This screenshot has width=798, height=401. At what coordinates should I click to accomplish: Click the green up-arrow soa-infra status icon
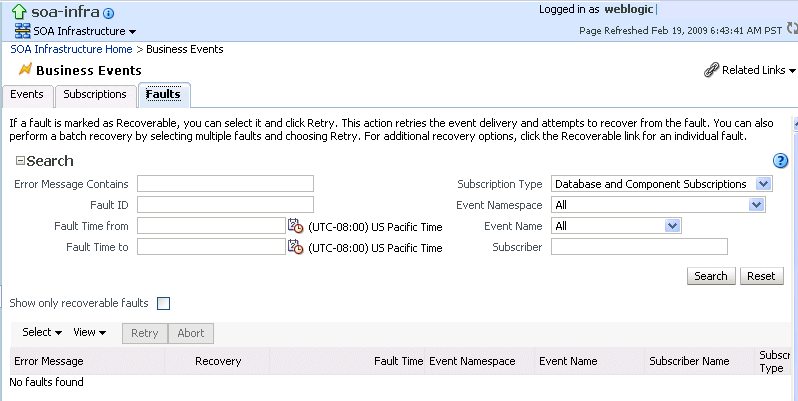(19, 12)
